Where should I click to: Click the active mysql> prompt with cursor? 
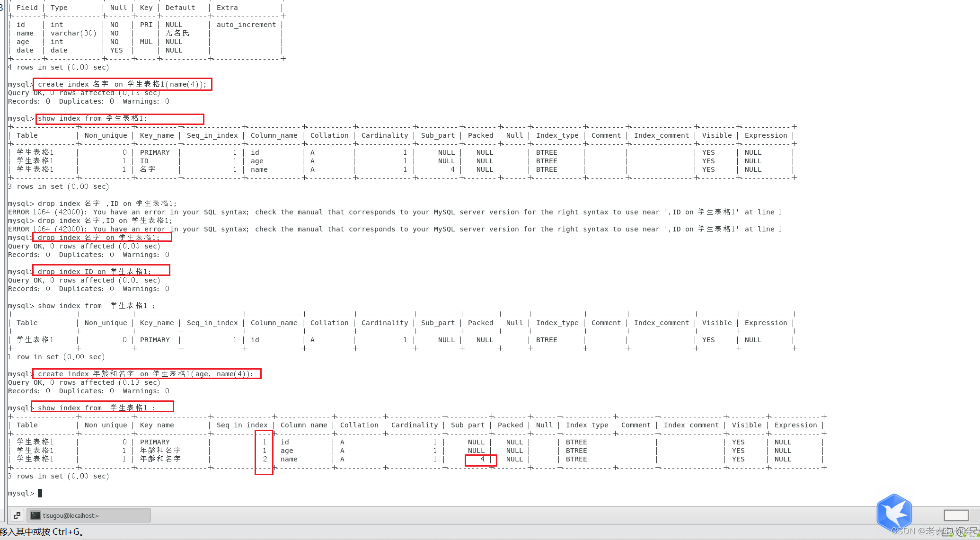(x=25, y=493)
